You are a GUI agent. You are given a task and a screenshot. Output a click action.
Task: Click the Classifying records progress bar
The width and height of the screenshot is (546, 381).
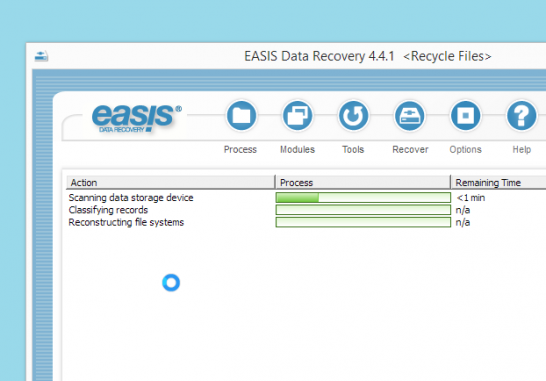point(363,210)
